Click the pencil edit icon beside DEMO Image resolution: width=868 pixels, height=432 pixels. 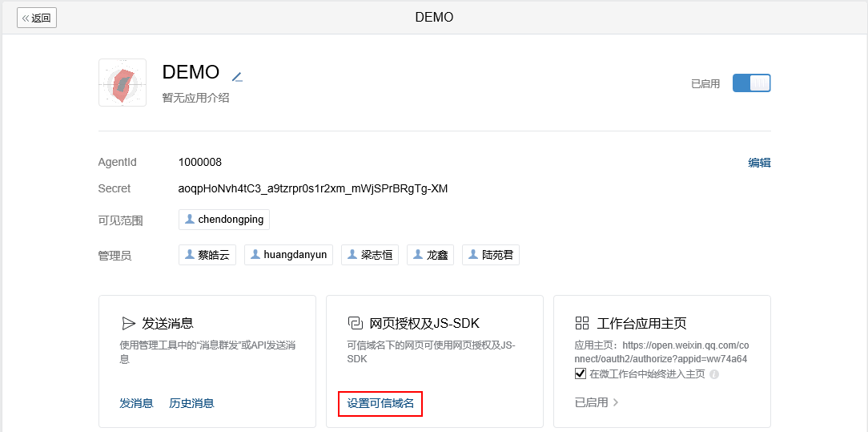238,77
